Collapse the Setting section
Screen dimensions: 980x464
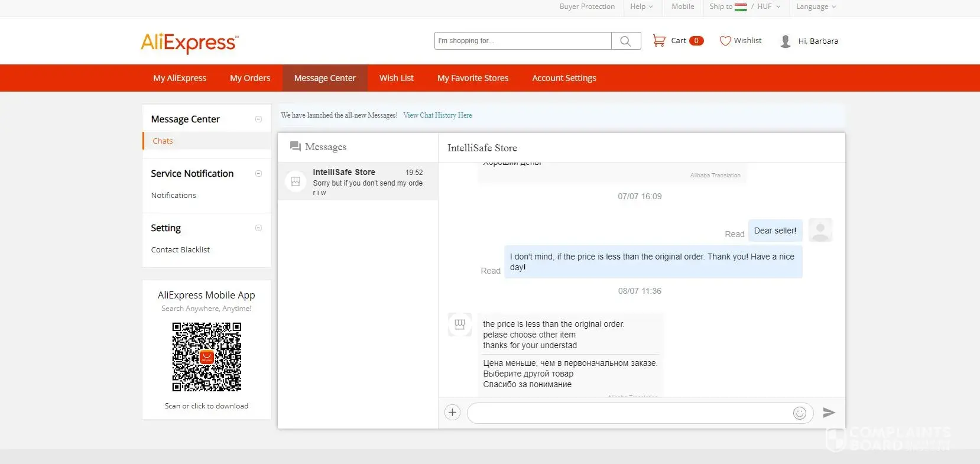(258, 228)
